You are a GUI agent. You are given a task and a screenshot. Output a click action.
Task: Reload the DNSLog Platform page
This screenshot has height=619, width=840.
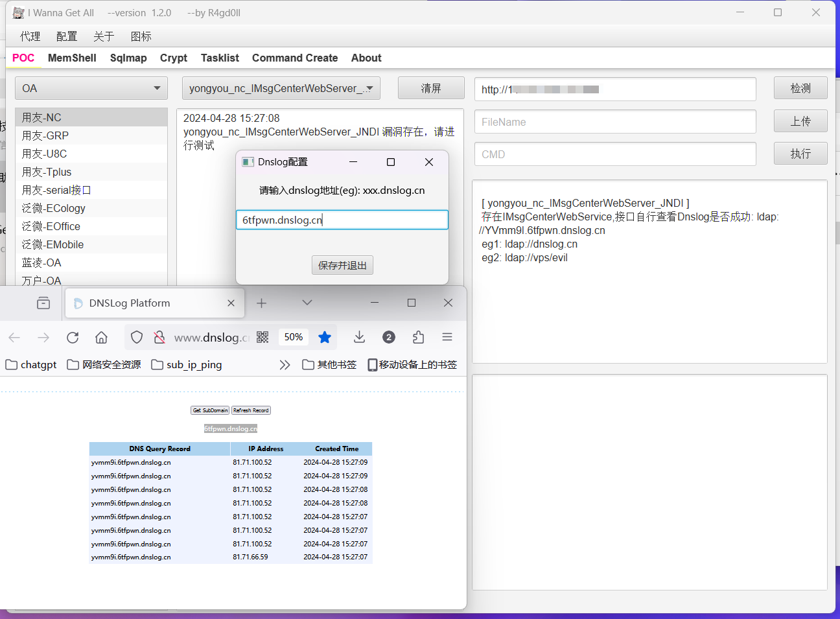click(x=73, y=337)
